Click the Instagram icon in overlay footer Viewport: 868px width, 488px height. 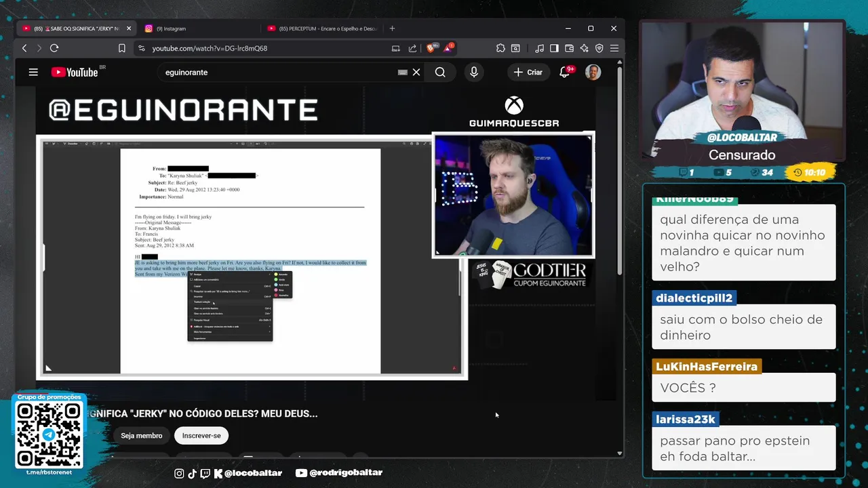point(179,473)
